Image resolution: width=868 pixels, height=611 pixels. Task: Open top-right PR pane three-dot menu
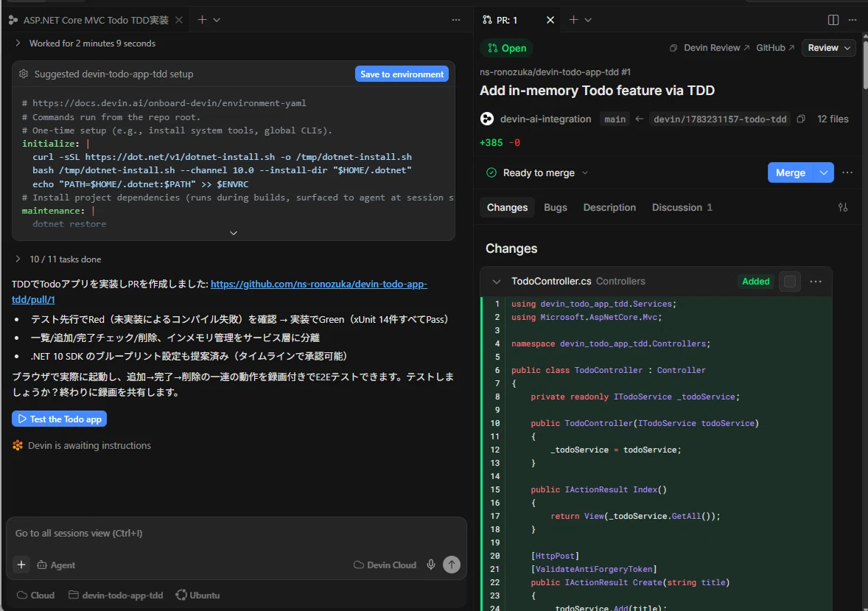[x=853, y=20]
